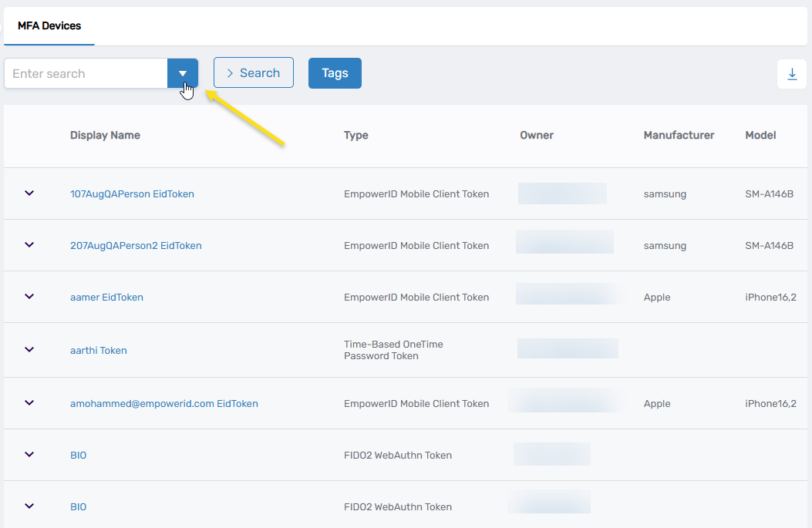Click the Tags button
This screenshot has width=812, height=528.
335,72
